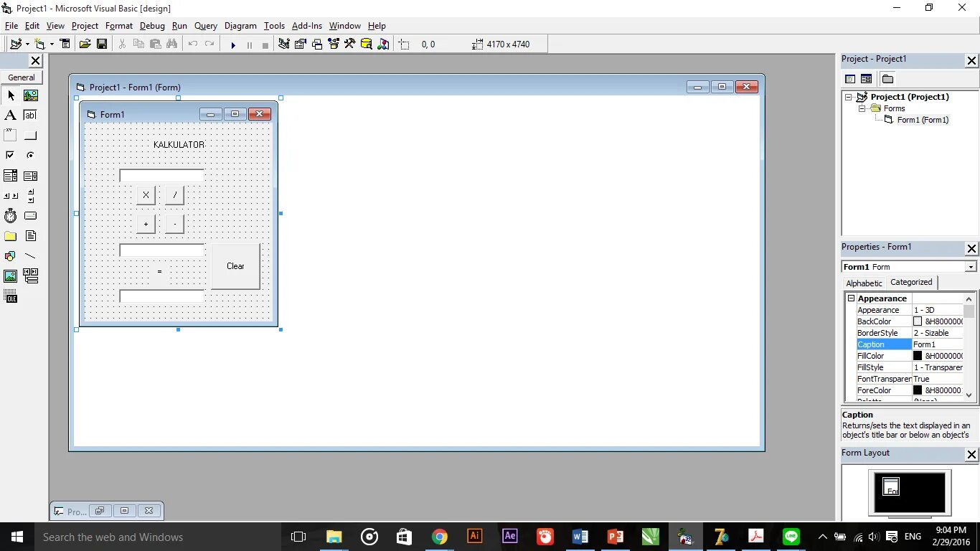Click the X multiply button on Form1
This screenshot has height=551, width=980.
point(146,194)
